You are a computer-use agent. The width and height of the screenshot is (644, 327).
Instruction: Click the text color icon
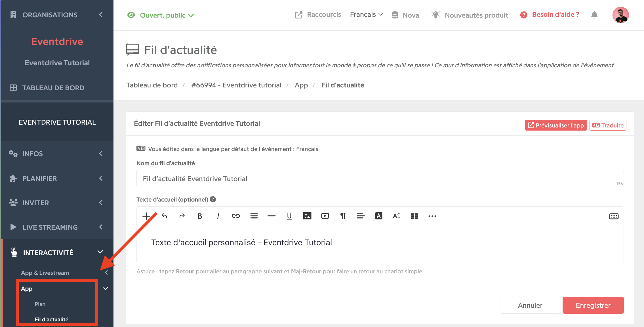pyautogui.click(x=378, y=216)
